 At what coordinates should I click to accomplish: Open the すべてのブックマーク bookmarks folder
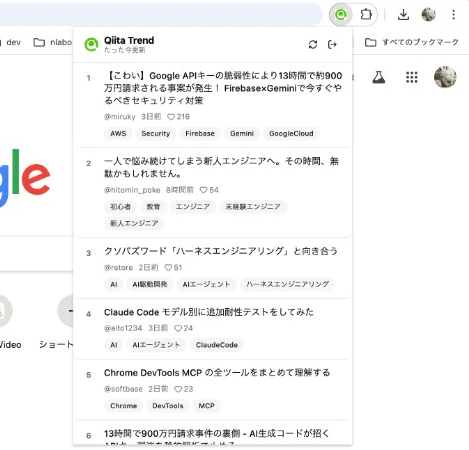coord(412,42)
